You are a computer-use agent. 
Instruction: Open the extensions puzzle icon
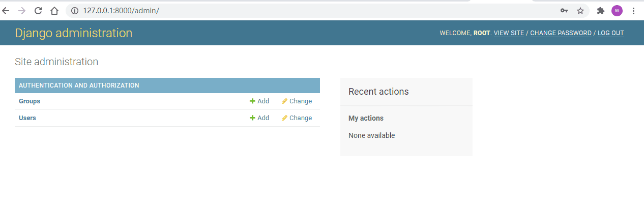600,11
